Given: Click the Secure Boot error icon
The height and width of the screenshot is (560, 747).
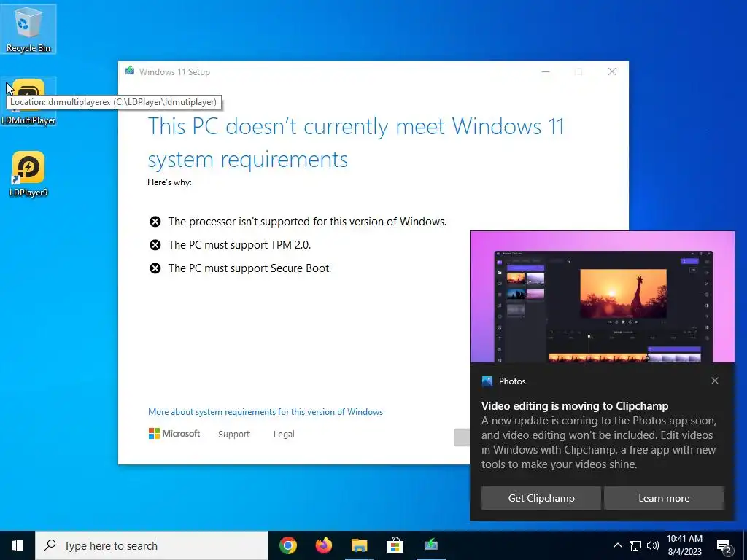Looking at the screenshot, I should (x=155, y=268).
